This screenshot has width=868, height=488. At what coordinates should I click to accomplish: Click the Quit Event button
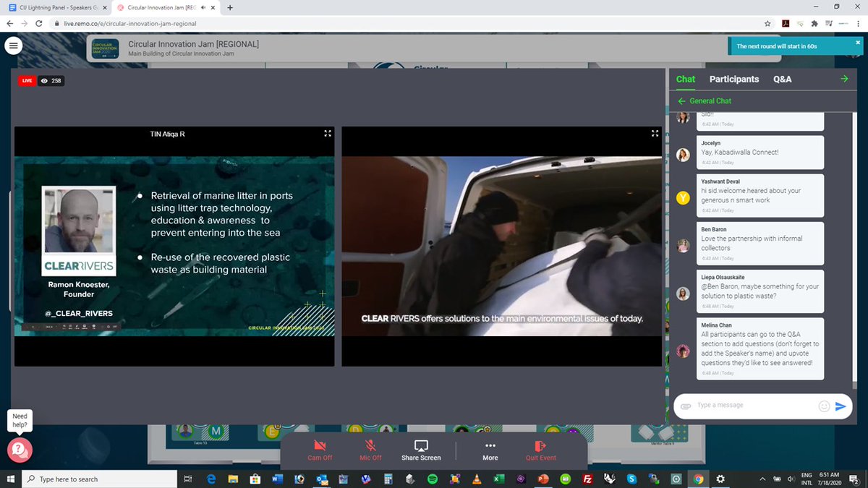[540, 450]
